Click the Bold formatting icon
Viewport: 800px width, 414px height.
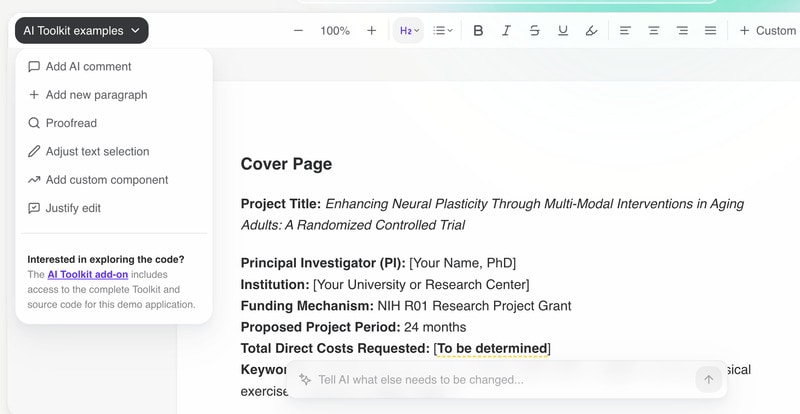478,31
